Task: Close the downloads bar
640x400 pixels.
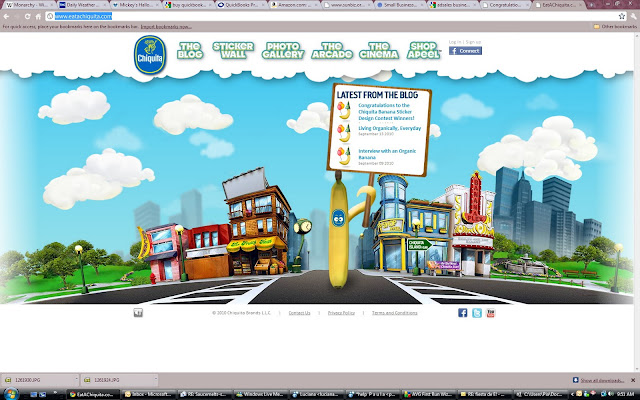Action: click(x=633, y=380)
